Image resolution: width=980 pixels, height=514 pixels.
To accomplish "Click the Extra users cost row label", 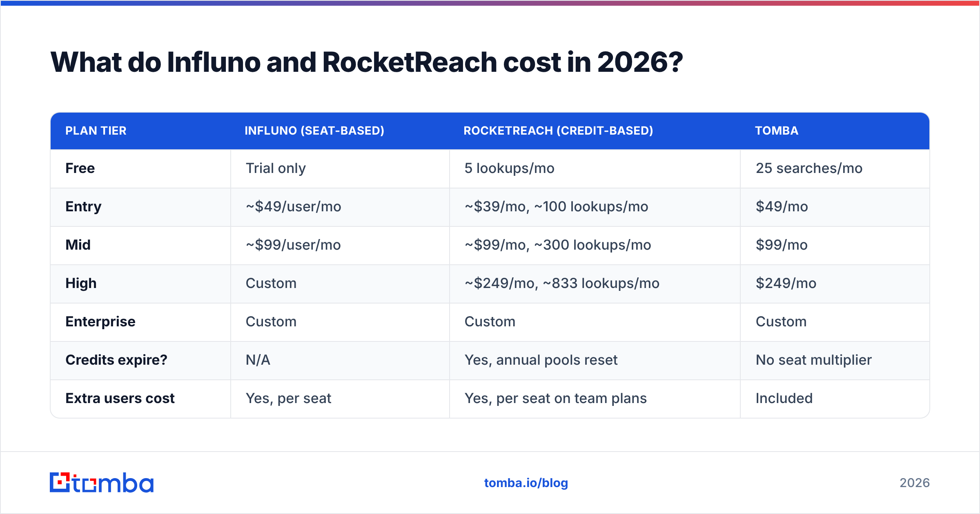I will [x=120, y=398].
